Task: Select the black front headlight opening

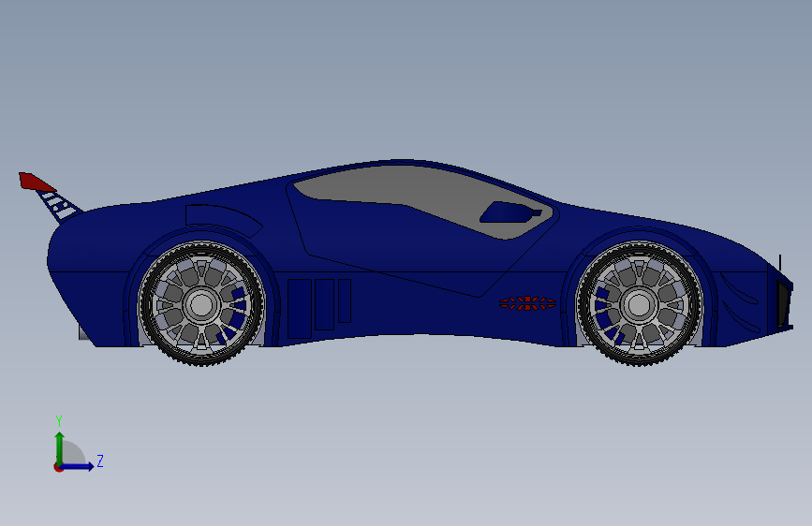Action: (x=784, y=304)
